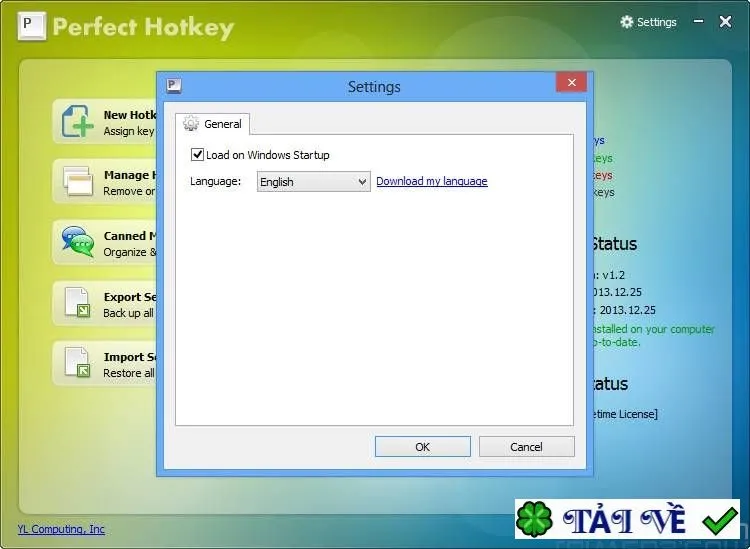
Task: Click the Import Settings page icon
Action: coord(77,362)
